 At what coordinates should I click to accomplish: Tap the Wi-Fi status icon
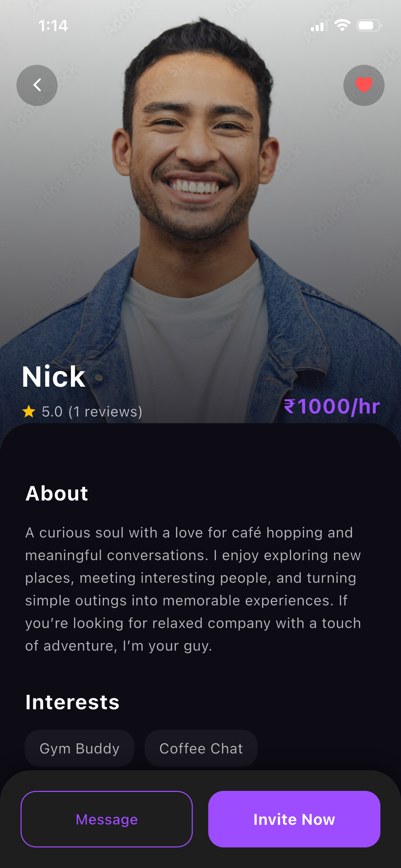coord(342,25)
